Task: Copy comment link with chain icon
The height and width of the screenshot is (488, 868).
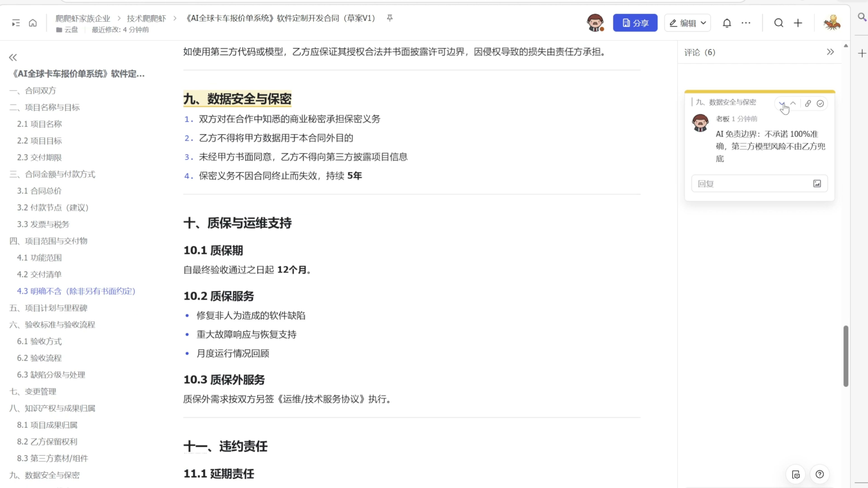Action: (808, 103)
